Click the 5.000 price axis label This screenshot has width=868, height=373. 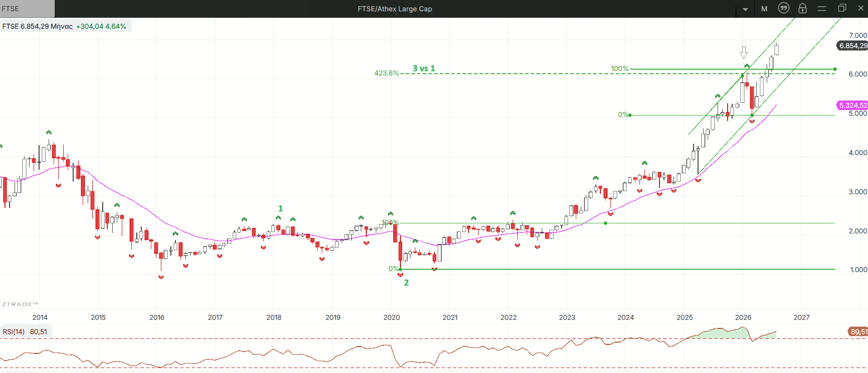[858, 114]
